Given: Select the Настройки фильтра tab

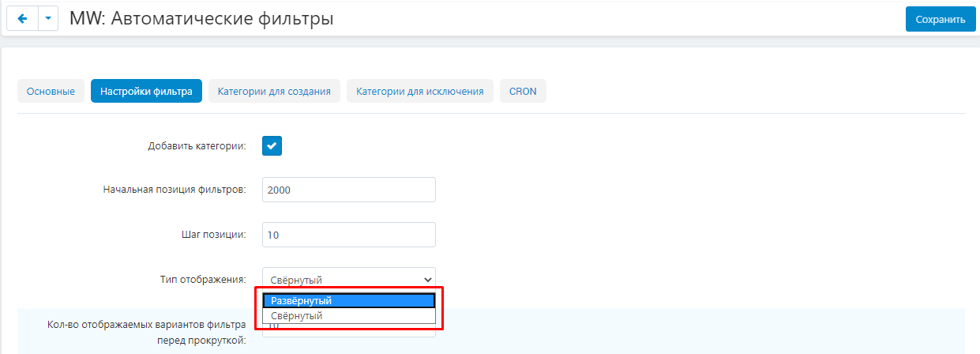Looking at the screenshot, I should (146, 91).
